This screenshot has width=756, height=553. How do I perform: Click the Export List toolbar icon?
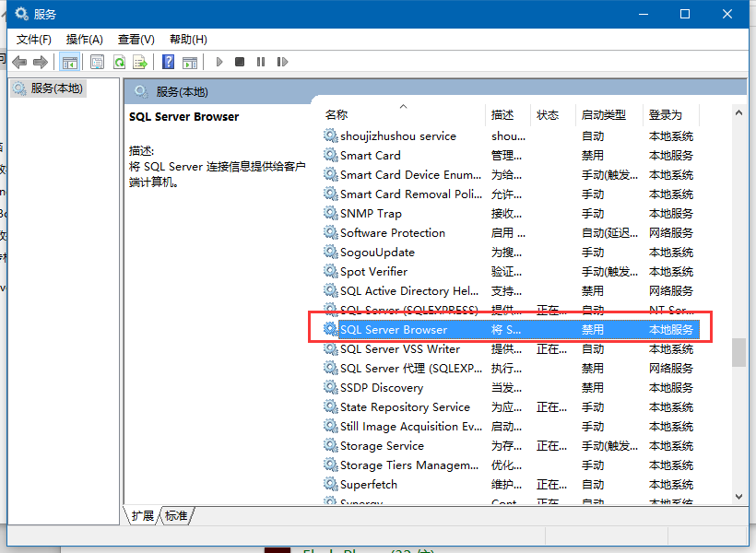[140, 62]
